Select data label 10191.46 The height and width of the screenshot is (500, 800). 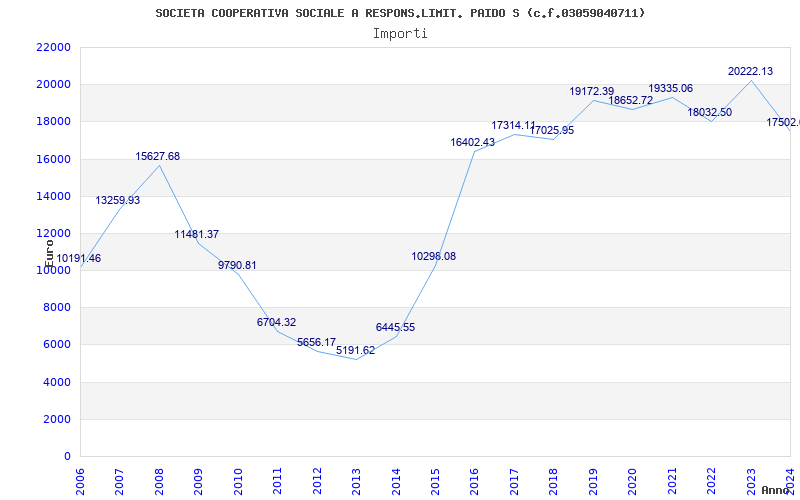click(x=78, y=258)
